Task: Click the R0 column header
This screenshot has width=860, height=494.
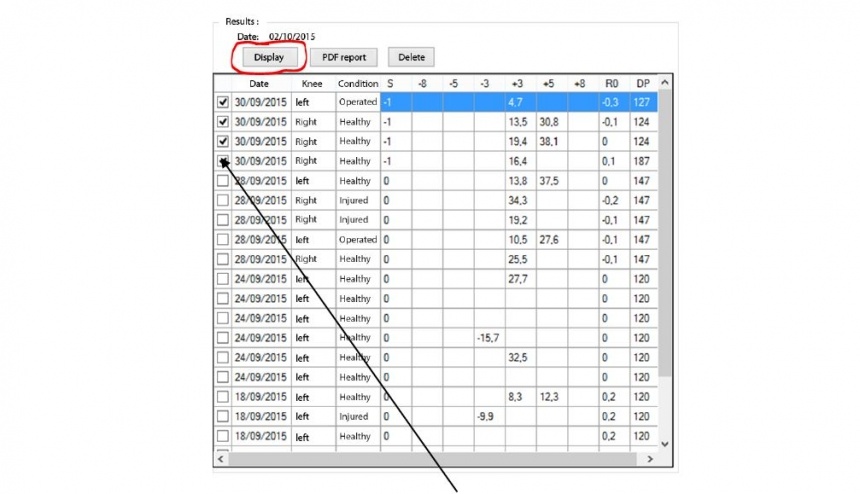Action: click(x=609, y=83)
